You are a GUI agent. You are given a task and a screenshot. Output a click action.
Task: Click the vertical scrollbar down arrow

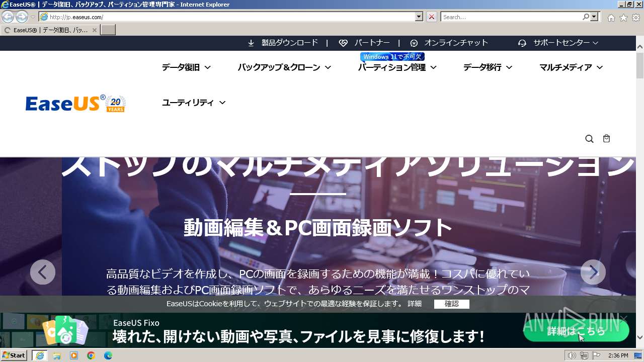click(640, 338)
